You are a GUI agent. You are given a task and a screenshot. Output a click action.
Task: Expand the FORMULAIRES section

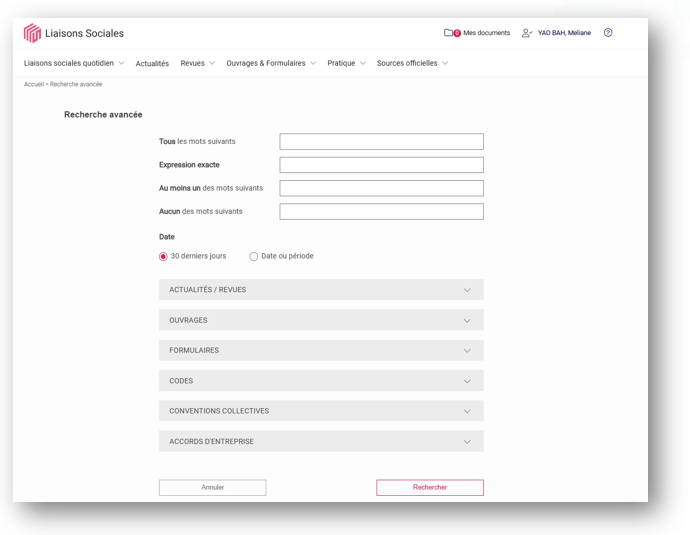pyautogui.click(x=321, y=350)
